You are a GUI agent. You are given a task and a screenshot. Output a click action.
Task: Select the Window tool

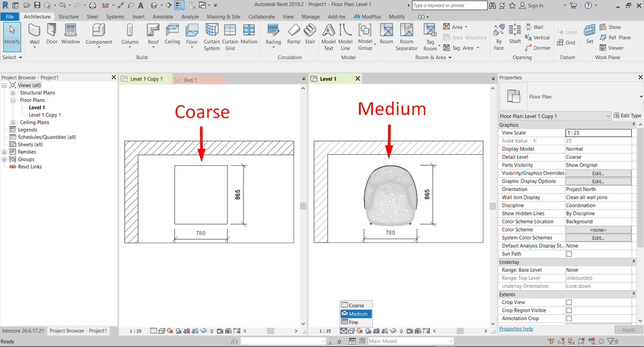point(71,34)
